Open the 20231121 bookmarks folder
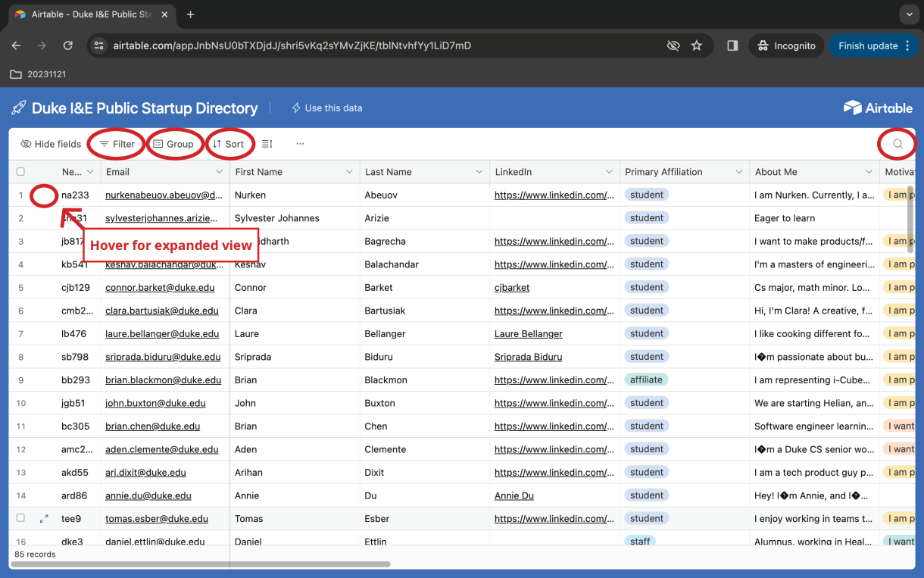The height and width of the screenshot is (578, 924). point(39,74)
